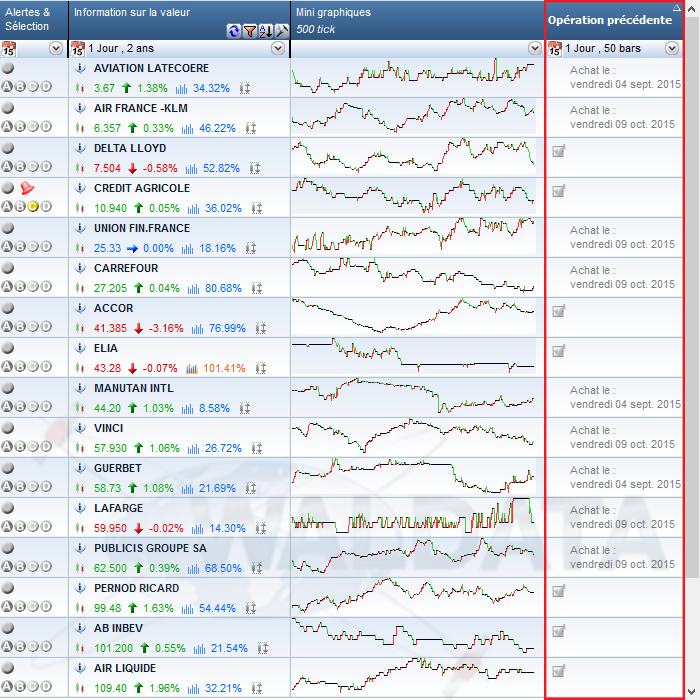The width and height of the screenshot is (700, 700).
Task: Toggle alert A on VINCI row
Action: point(7,446)
